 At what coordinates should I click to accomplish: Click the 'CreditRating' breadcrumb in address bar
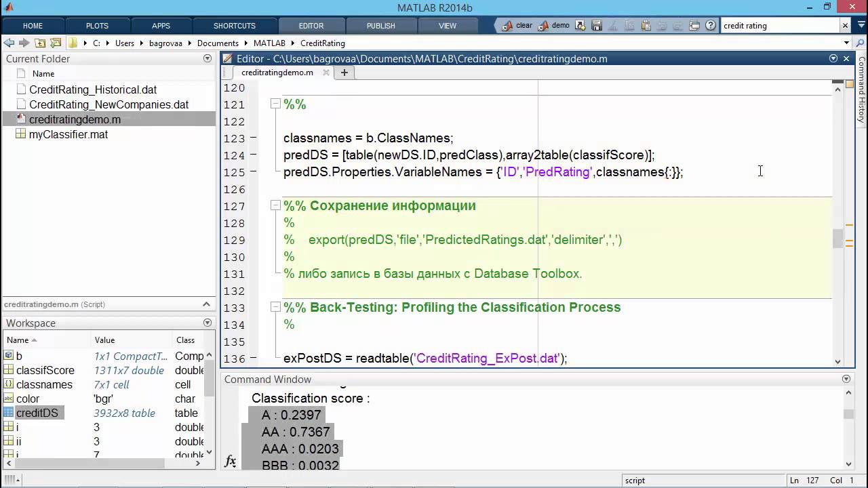pyautogui.click(x=323, y=43)
